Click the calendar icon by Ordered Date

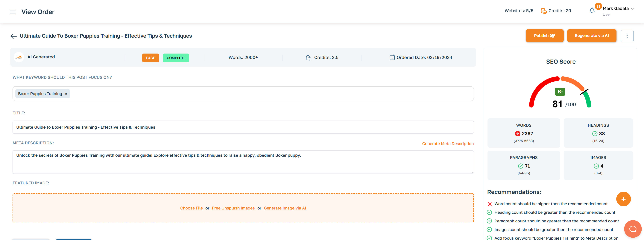(392, 57)
